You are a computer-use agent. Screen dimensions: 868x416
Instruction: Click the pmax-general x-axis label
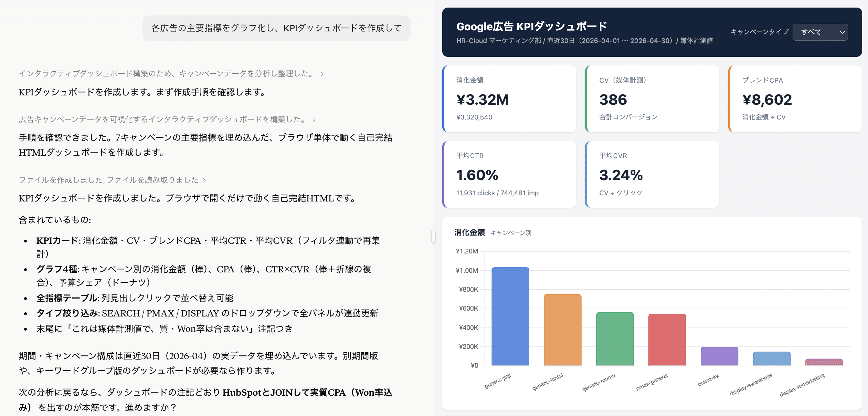[x=652, y=382]
